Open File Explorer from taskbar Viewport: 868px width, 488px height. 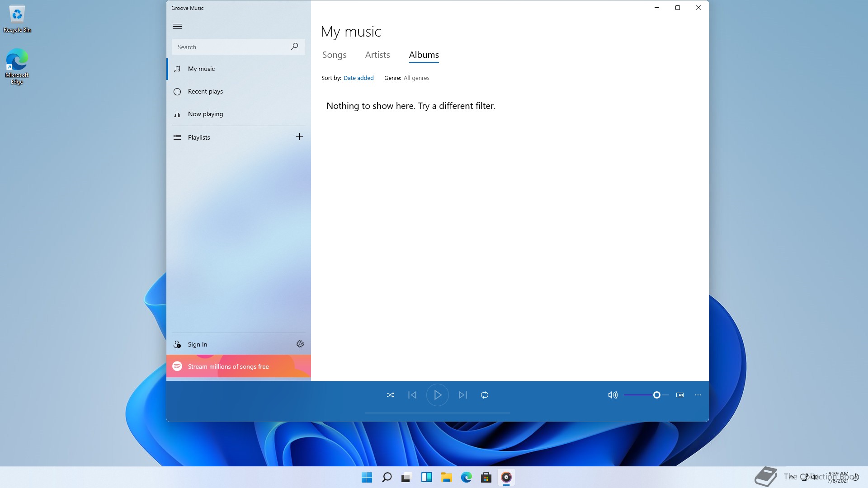447,477
